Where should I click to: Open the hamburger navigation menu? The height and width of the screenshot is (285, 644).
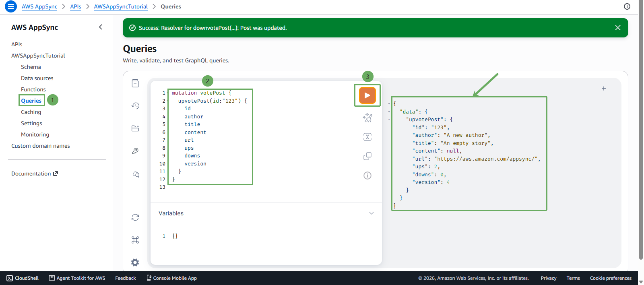(x=10, y=6)
